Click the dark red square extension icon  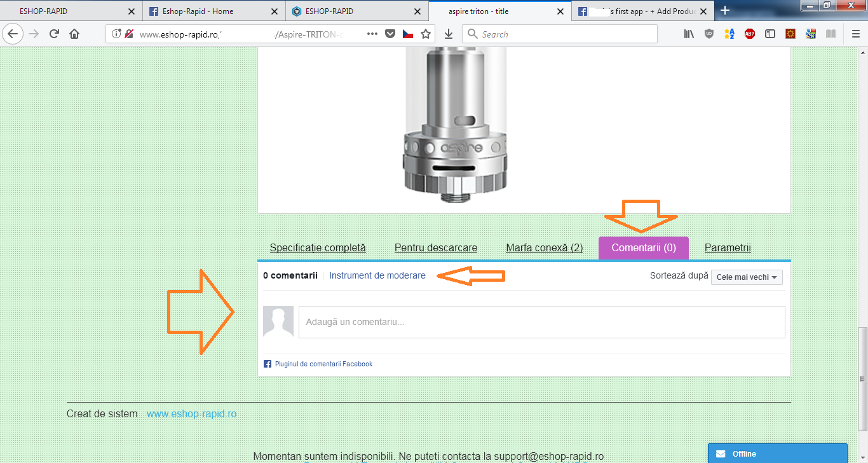pos(790,34)
